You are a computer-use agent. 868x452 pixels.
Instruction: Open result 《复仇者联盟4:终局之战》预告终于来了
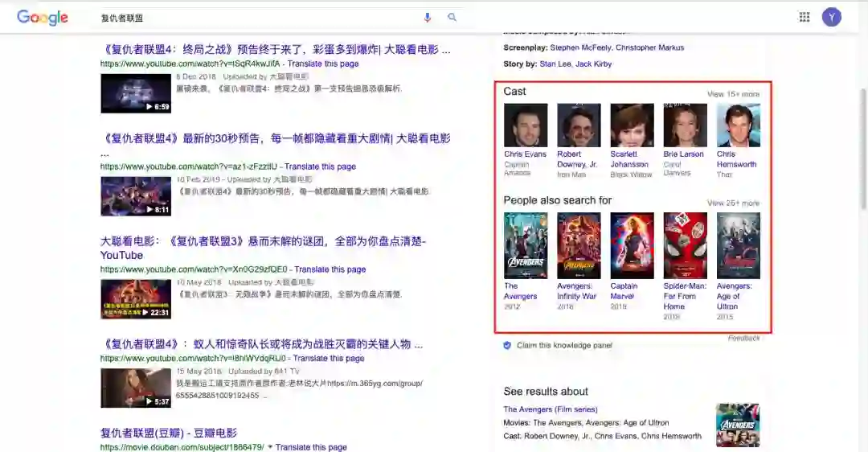[x=276, y=50]
